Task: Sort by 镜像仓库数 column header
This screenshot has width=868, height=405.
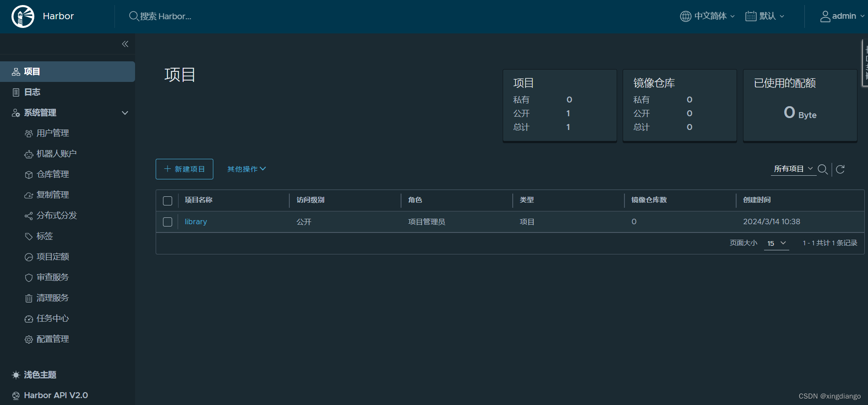Action: pos(649,200)
